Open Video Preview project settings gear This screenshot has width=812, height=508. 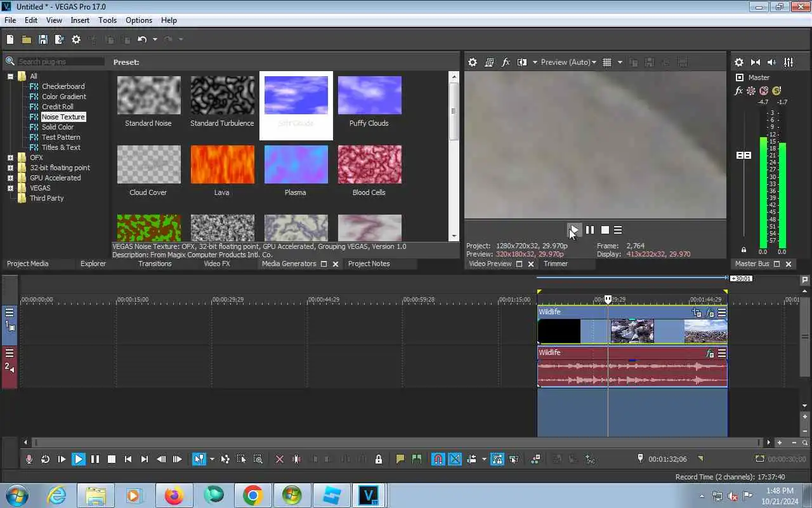[473, 62]
